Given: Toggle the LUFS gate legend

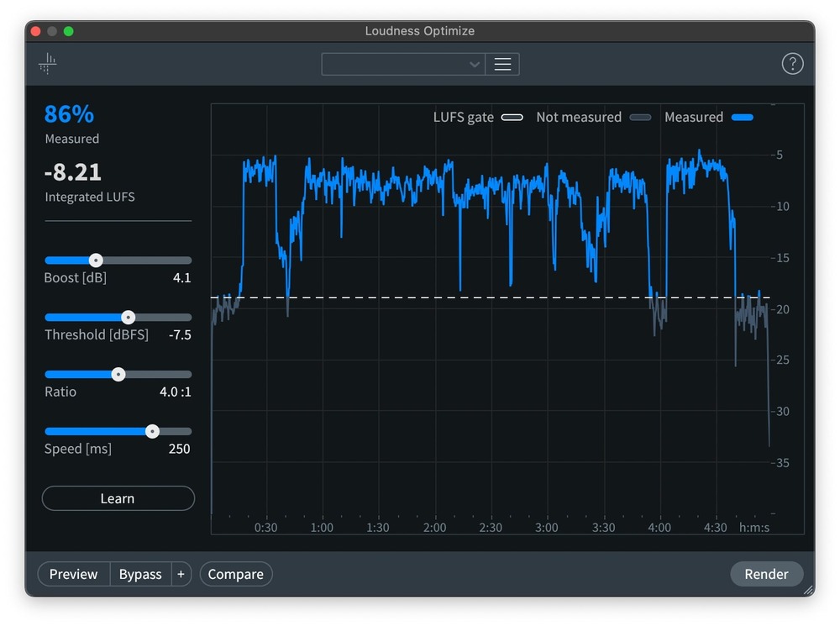Looking at the screenshot, I should tap(512, 117).
